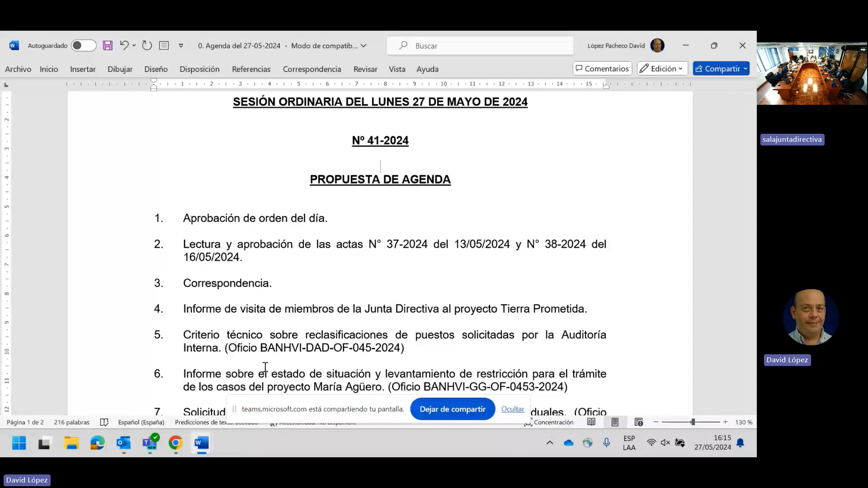Undo the last action
The image size is (868, 488).
coord(124,46)
